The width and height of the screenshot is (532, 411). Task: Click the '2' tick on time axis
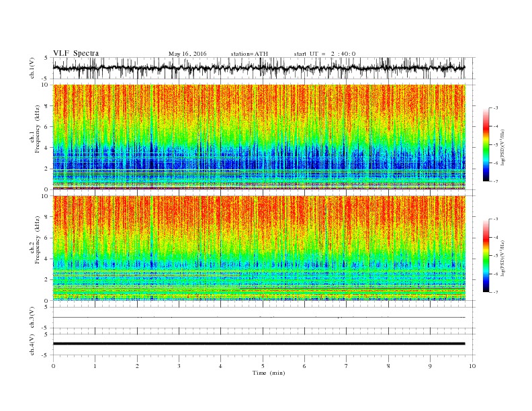pyautogui.click(x=137, y=366)
